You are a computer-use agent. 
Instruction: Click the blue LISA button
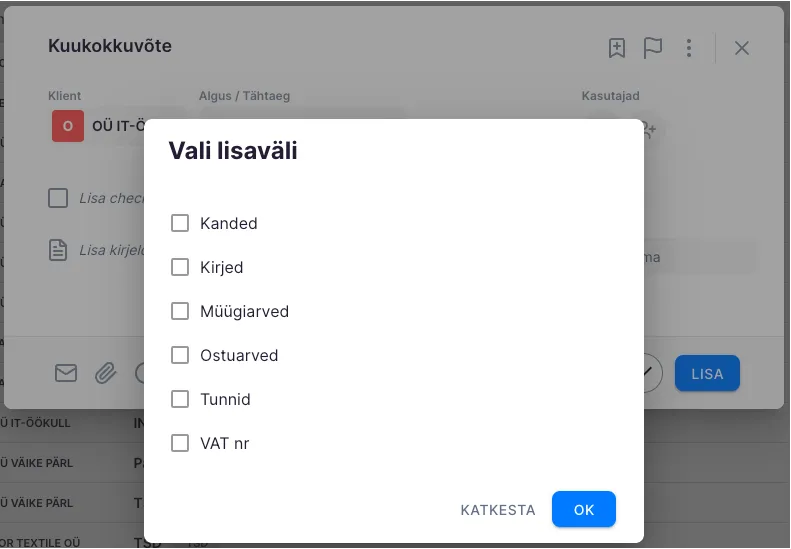coord(707,374)
